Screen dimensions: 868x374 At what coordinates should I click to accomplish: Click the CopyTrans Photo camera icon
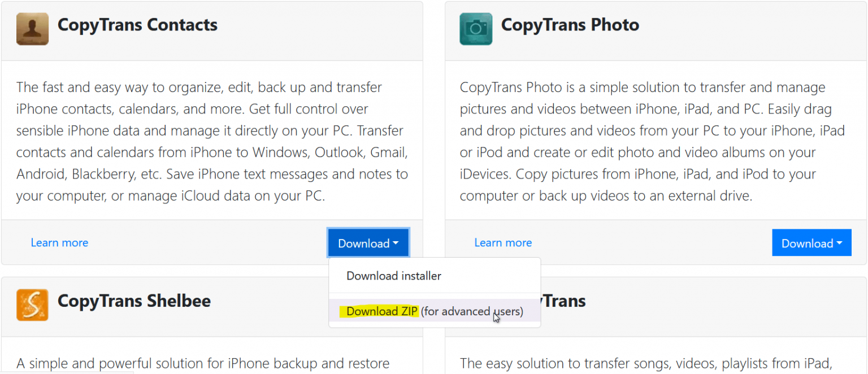click(476, 28)
